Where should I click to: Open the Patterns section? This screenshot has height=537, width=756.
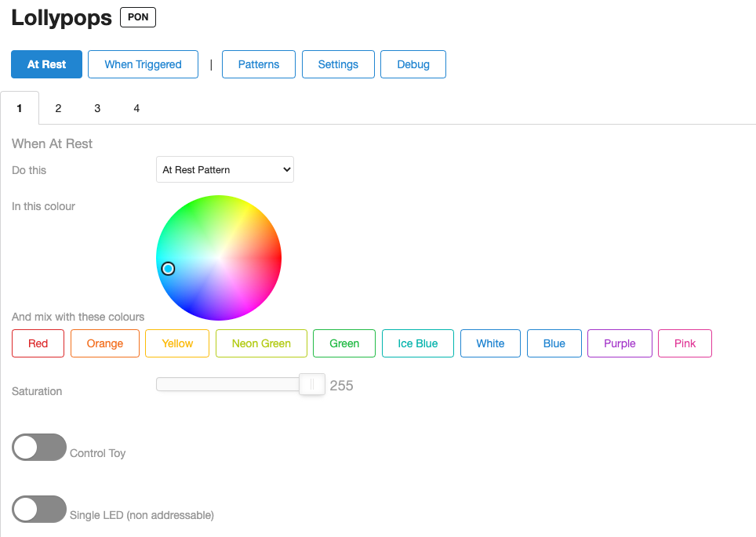coord(259,64)
